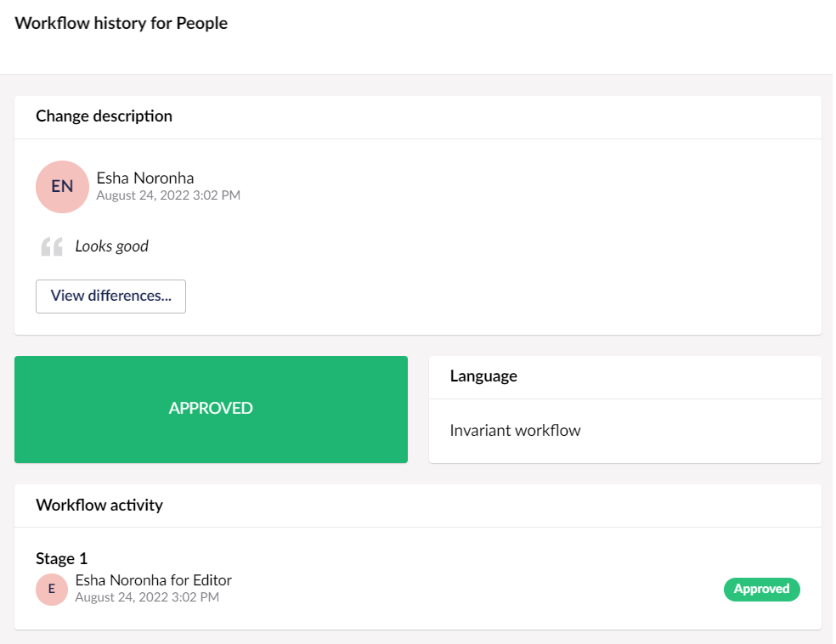Click the Stage 1 approval timestamp
Image resolution: width=836 pixels, height=644 pixels.
(147, 597)
